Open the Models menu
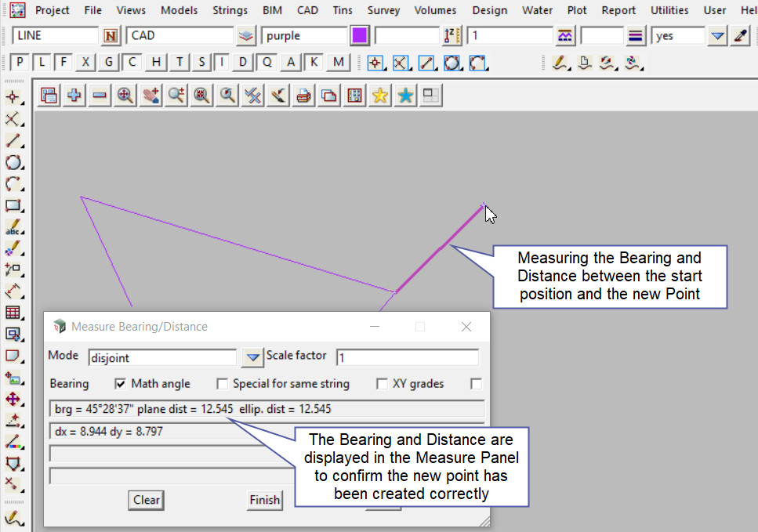 [x=179, y=10]
